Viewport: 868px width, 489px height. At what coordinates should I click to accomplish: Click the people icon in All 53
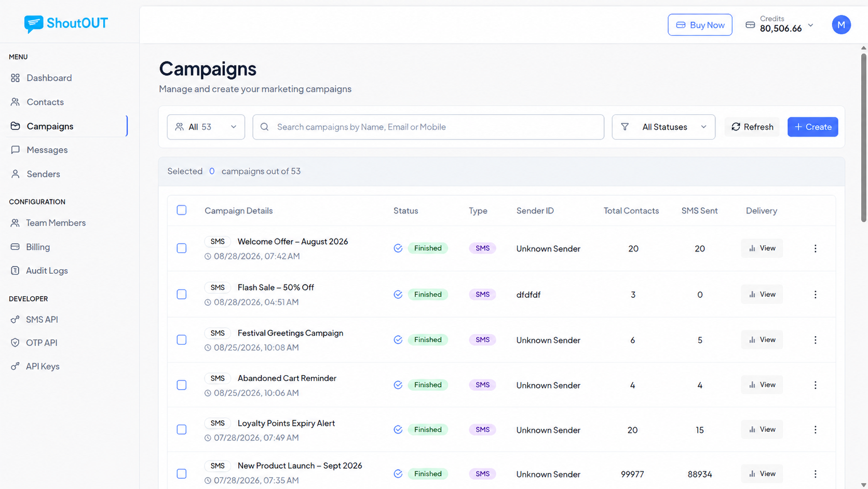(180, 127)
